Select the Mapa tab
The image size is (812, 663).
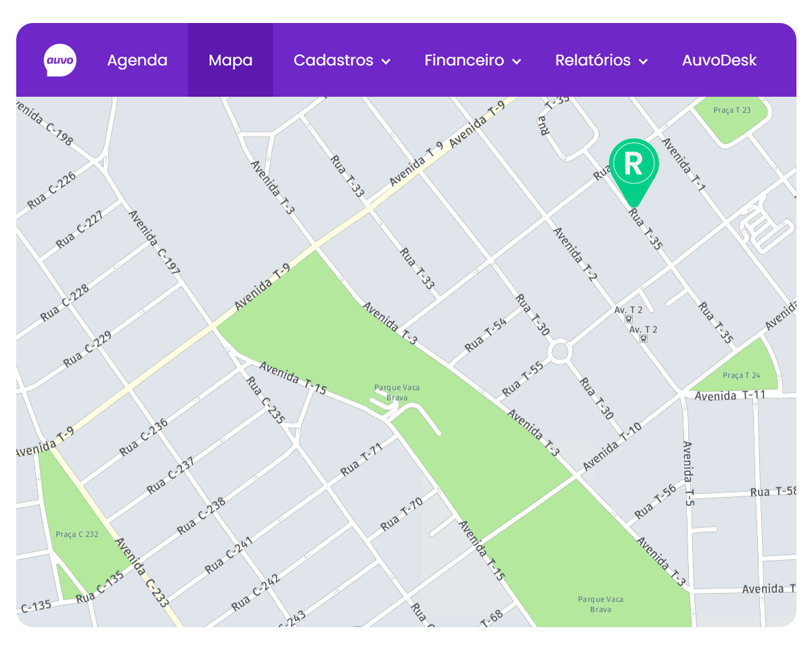pos(230,60)
